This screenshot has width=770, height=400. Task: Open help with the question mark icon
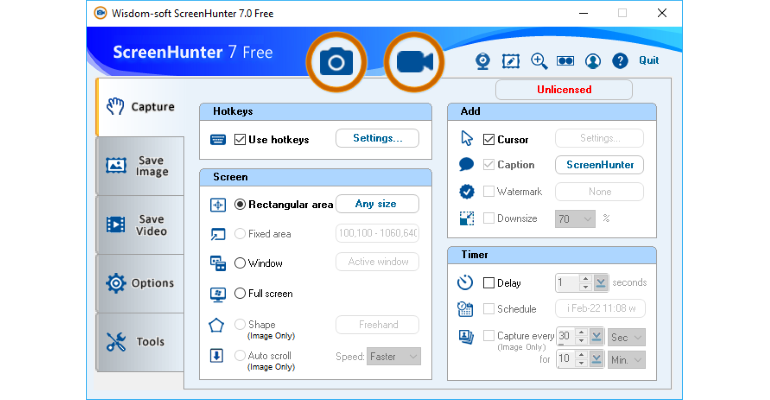620,61
